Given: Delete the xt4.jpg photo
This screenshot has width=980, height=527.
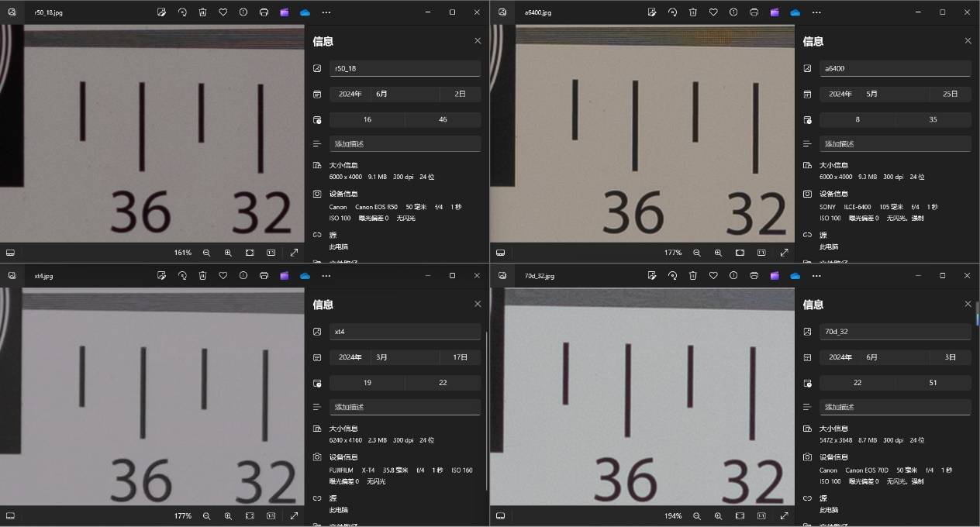Looking at the screenshot, I should pyautogui.click(x=202, y=275).
